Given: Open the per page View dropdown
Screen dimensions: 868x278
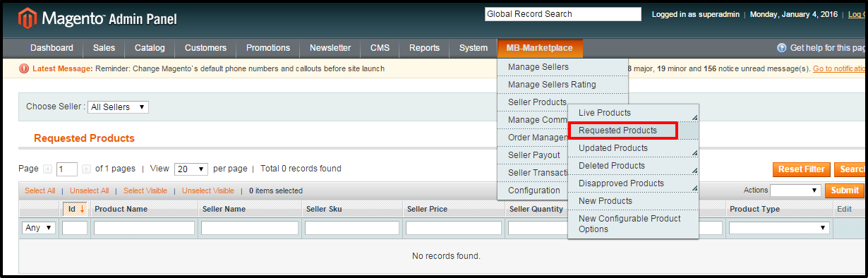Looking at the screenshot, I should (191, 169).
